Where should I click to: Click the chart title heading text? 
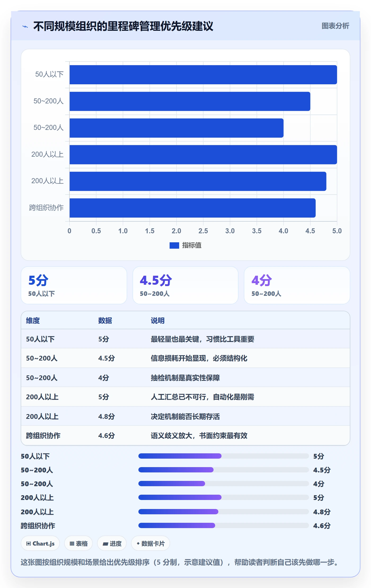[x=123, y=26]
